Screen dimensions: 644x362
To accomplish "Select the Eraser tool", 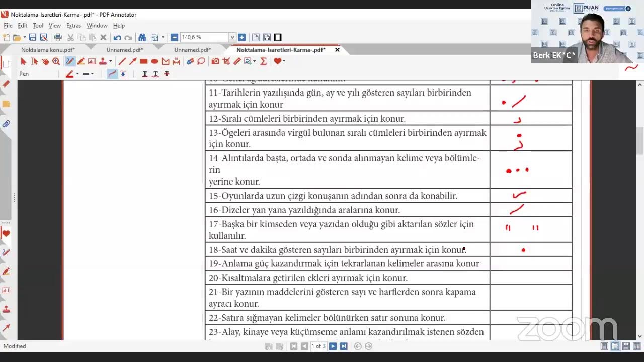I will click(190, 61).
